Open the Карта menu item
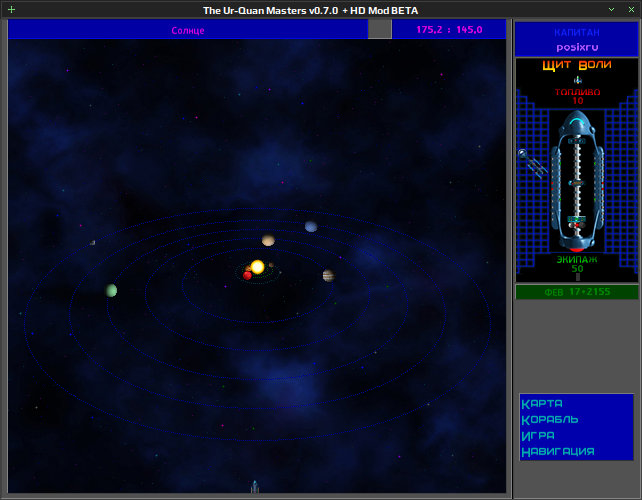This screenshot has height=500, width=642. pos(542,404)
